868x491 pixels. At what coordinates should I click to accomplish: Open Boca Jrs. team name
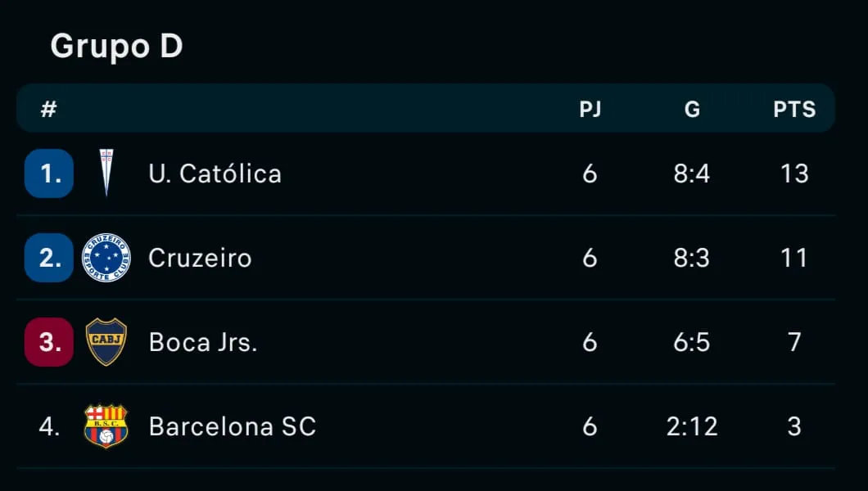point(203,342)
